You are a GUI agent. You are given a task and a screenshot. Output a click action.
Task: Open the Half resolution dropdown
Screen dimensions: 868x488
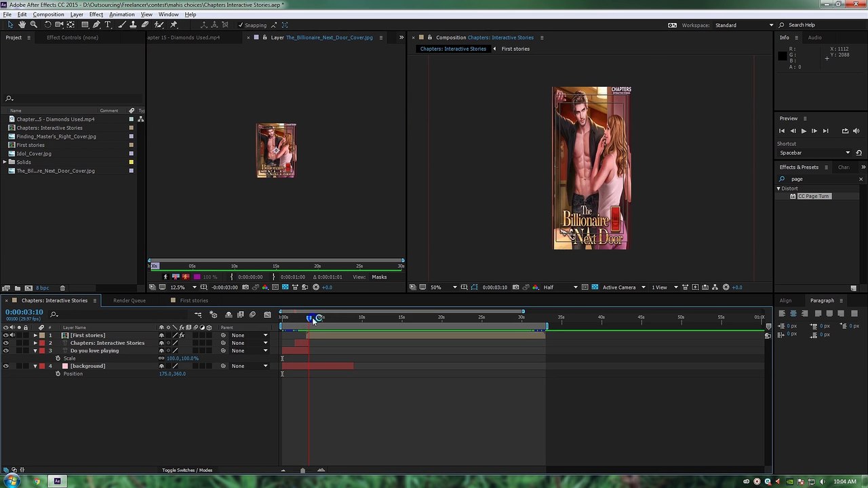561,287
